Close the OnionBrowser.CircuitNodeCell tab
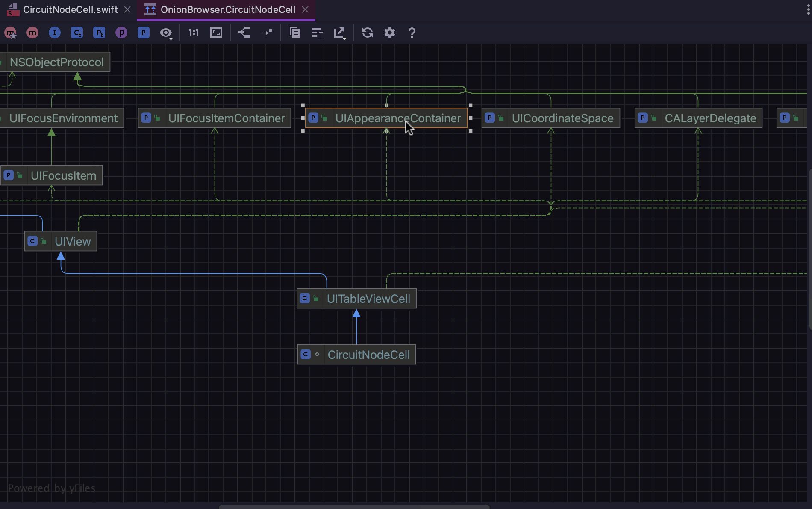This screenshot has width=812, height=509. coord(305,9)
